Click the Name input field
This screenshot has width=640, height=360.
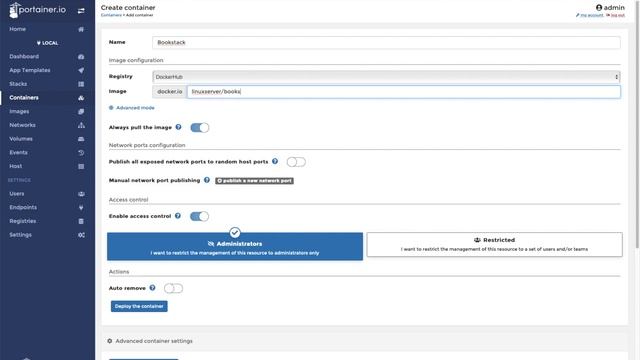tap(386, 42)
